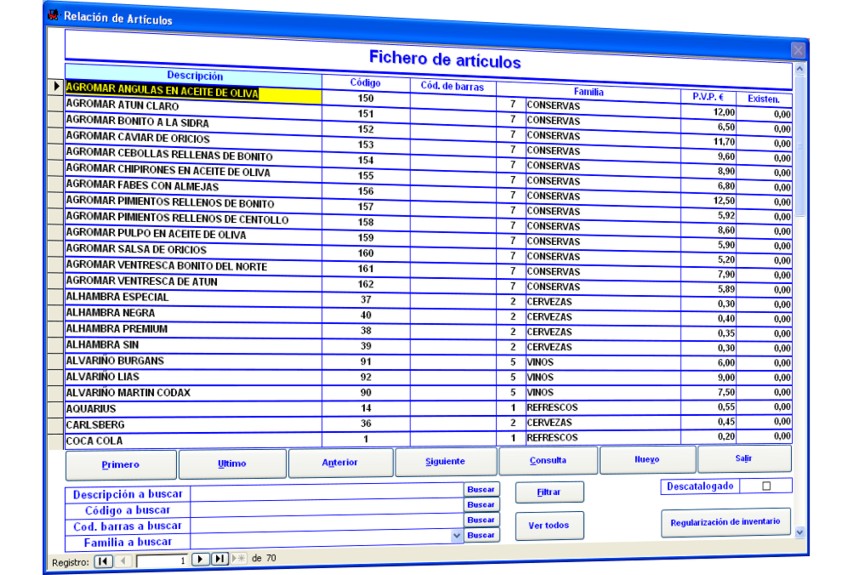Exit with the Salir button
853x575 pixels.
click(x=744, y=459)
